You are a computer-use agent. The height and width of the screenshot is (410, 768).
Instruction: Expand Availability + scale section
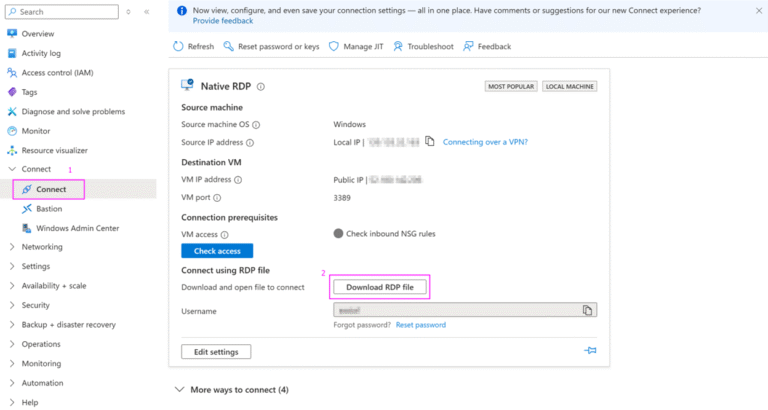[x=12, y=286]
